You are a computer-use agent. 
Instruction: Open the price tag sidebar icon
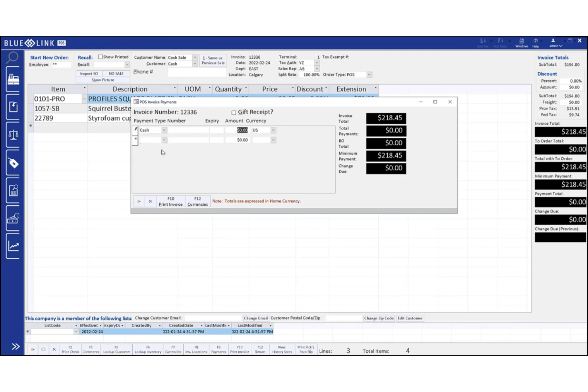pyautogui.click(x=13, y=163)
